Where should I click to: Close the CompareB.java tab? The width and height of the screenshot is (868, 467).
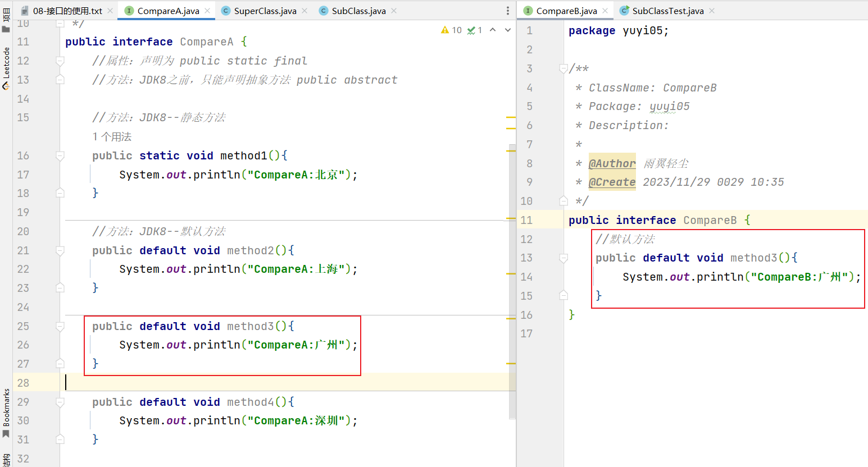(605, 11)
